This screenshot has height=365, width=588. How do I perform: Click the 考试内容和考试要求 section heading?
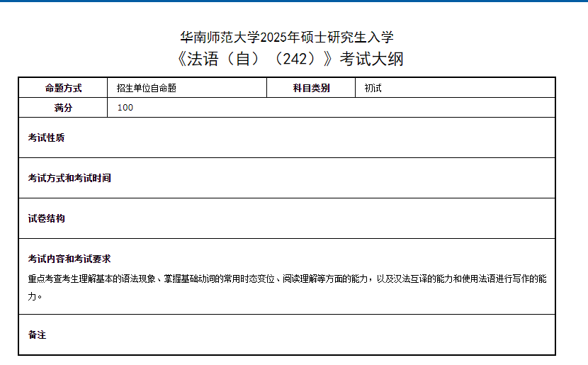(69, 259)
